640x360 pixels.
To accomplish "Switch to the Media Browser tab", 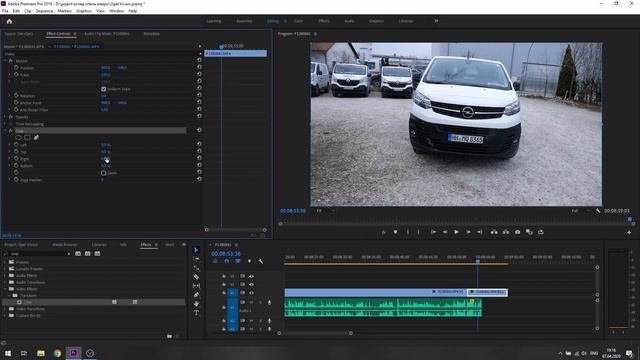I will (x=64, y=244).
